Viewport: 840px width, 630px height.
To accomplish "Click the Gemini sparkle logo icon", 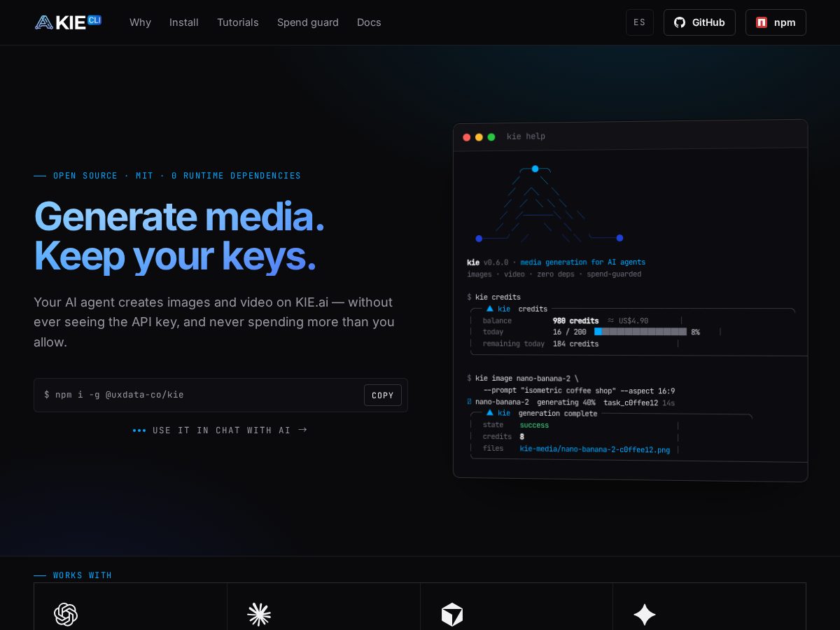I will tap(645, 615).
